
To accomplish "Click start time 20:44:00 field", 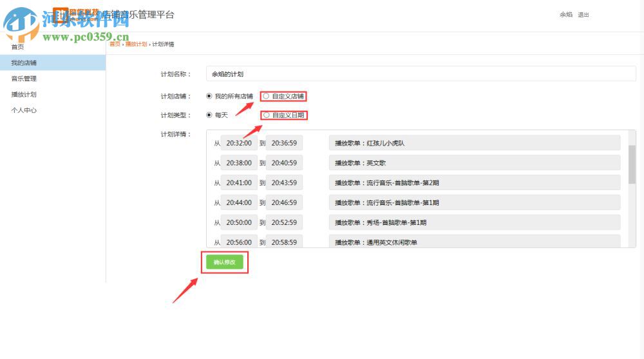I will tap(239, 203).
